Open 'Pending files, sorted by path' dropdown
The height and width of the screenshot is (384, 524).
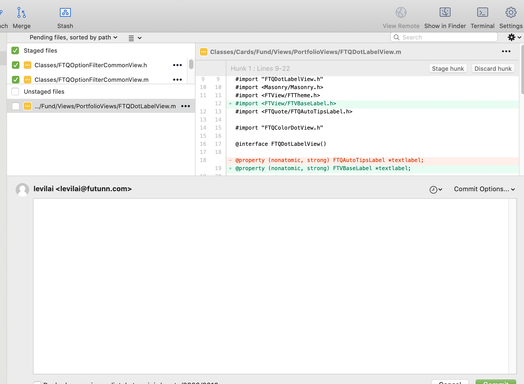pos(73,37)
